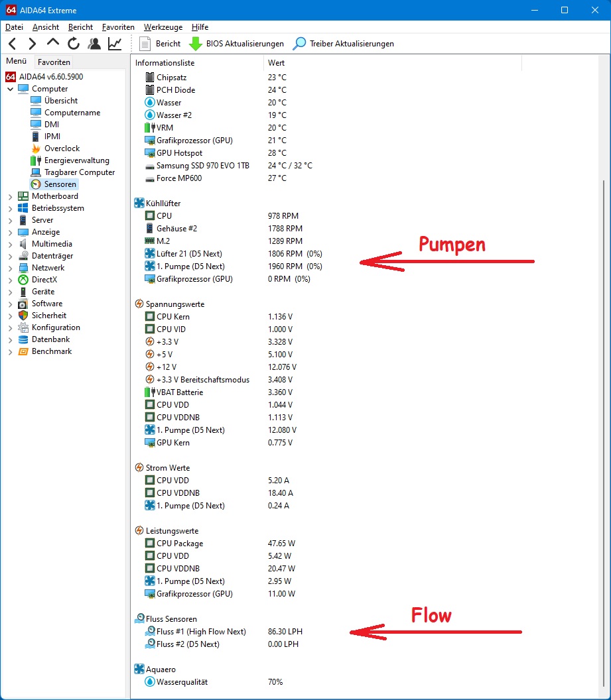Click the Spannungswerte group icon

(139, 304)
